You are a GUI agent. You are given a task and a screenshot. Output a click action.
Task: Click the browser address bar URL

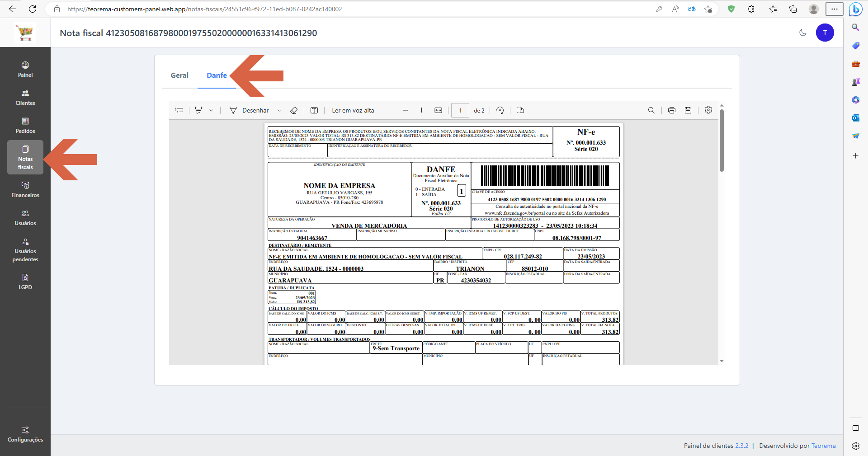pyautogui.click(x=204, y=9)
